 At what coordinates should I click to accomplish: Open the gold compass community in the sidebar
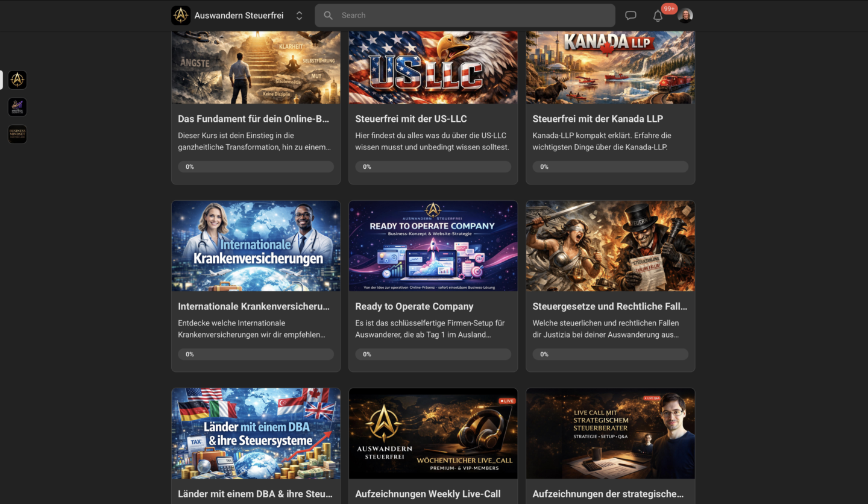pyautogui.click(x=17, y=80)
